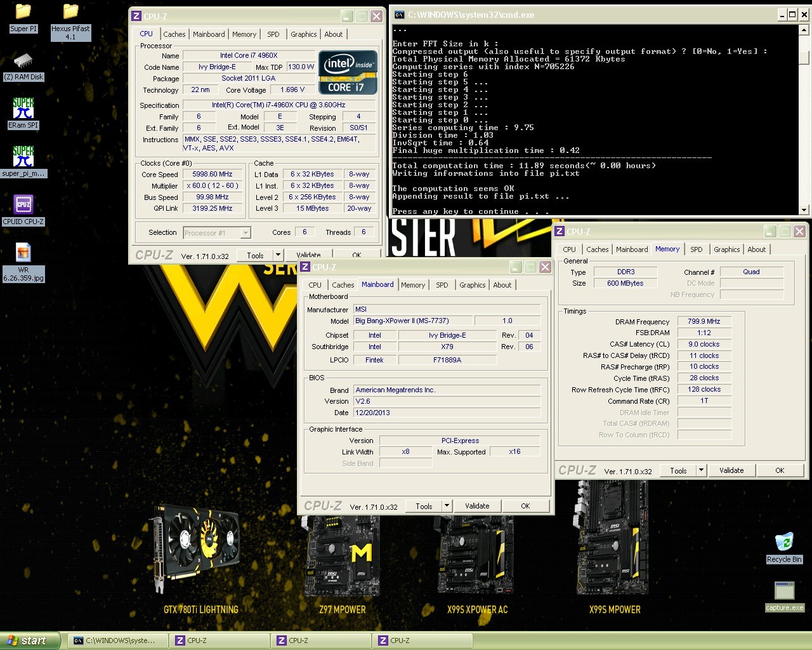This screenshot has height=650, width=812.
Task: Launch CPUID CPU-Z desktop shortcut
Action: 23,210
